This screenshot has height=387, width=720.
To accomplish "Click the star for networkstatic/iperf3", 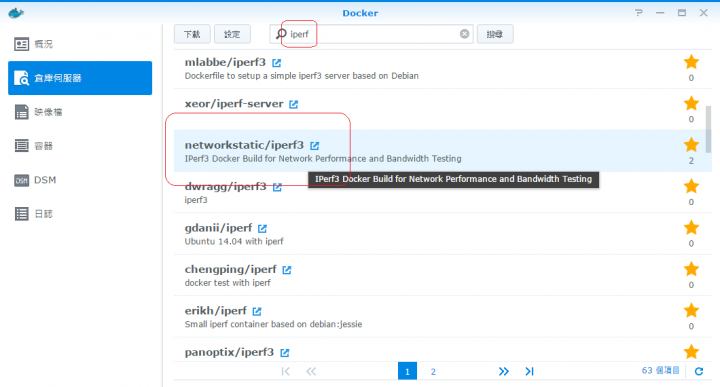I will [691, 145].
